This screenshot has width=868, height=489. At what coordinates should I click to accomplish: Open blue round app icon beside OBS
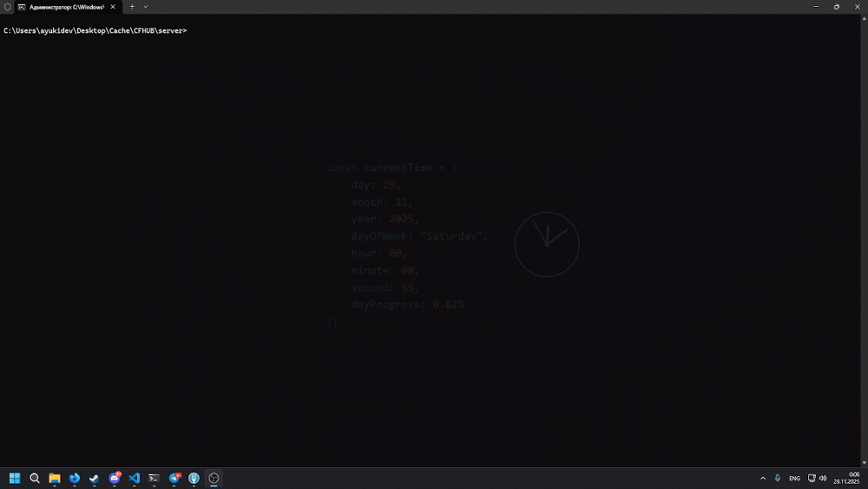click(x=194, y=478)
